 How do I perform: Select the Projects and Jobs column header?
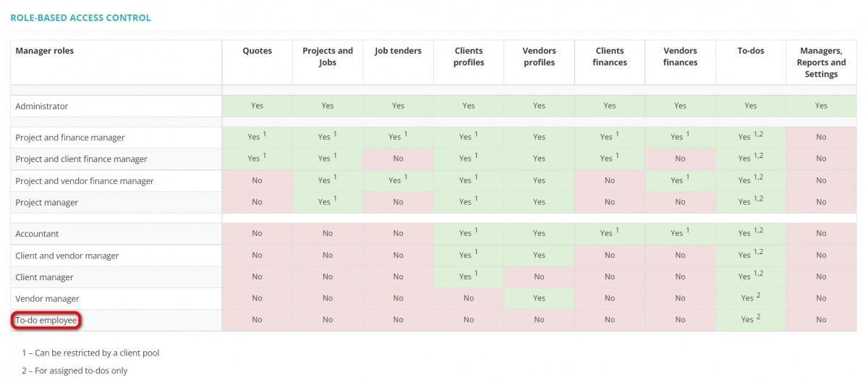pos(328,56)
